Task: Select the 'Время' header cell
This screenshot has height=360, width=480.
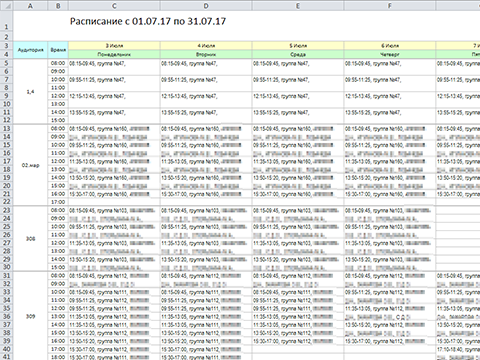Action: coord(58,50)
